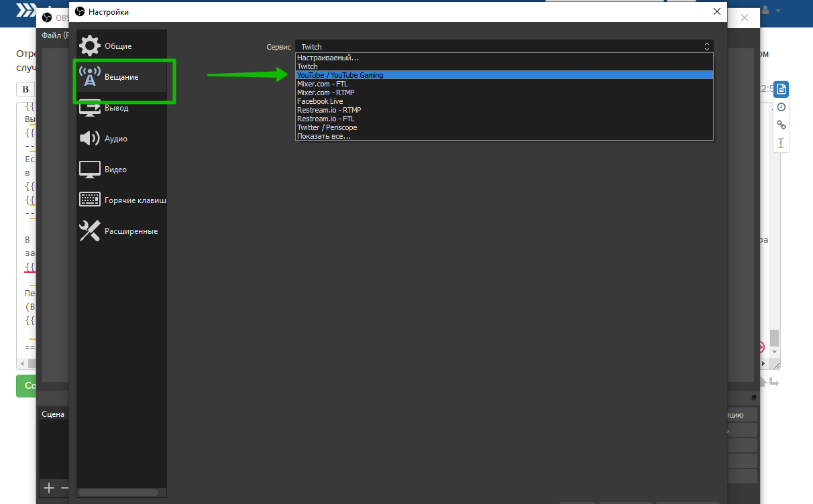Image resolution: width=813 pixels, height=504 pixels.
Task: Select the Вещание antenna icon
Action: [90, 76]
